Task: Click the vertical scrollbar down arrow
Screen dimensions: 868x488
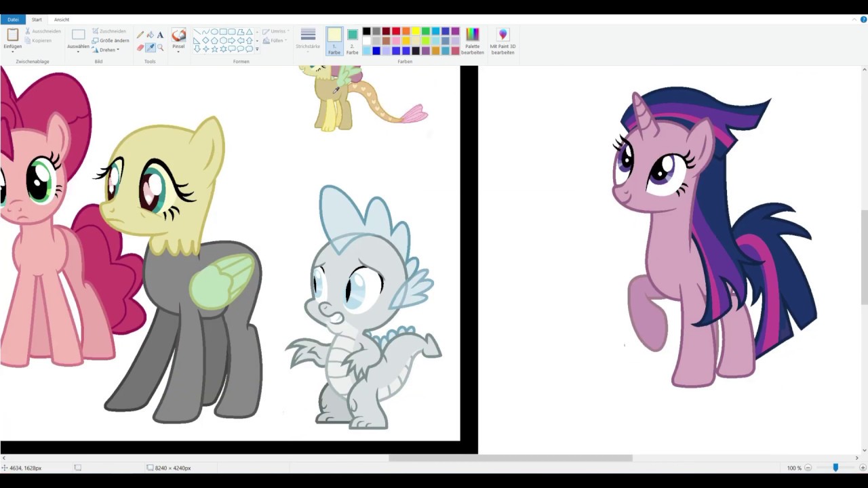Action: click(864, 449)
